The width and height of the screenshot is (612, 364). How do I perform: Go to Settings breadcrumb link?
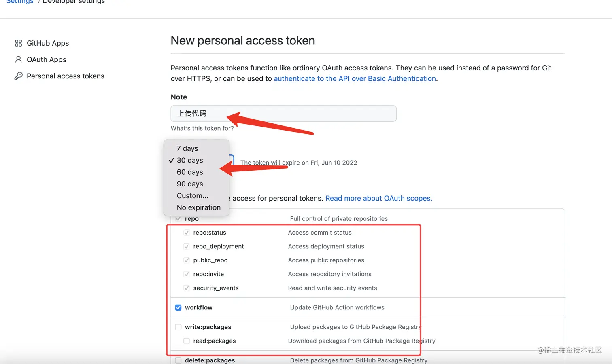[x=20, y=2]
